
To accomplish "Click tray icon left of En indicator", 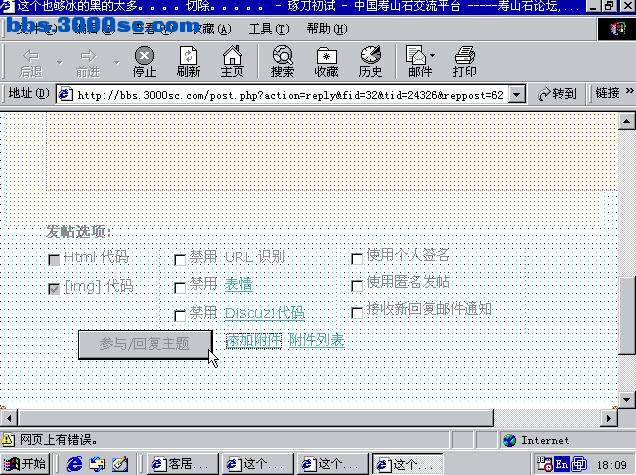I will (x=544, y=464).
